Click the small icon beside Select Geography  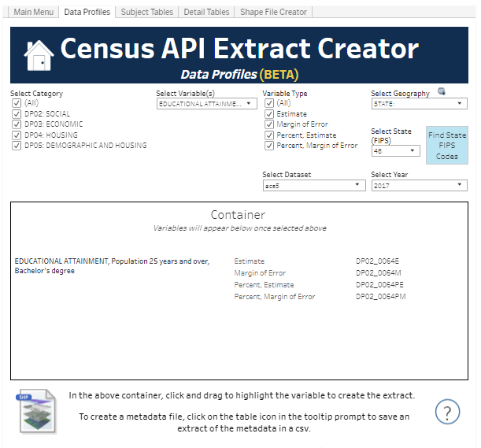[x=442, y=92]
